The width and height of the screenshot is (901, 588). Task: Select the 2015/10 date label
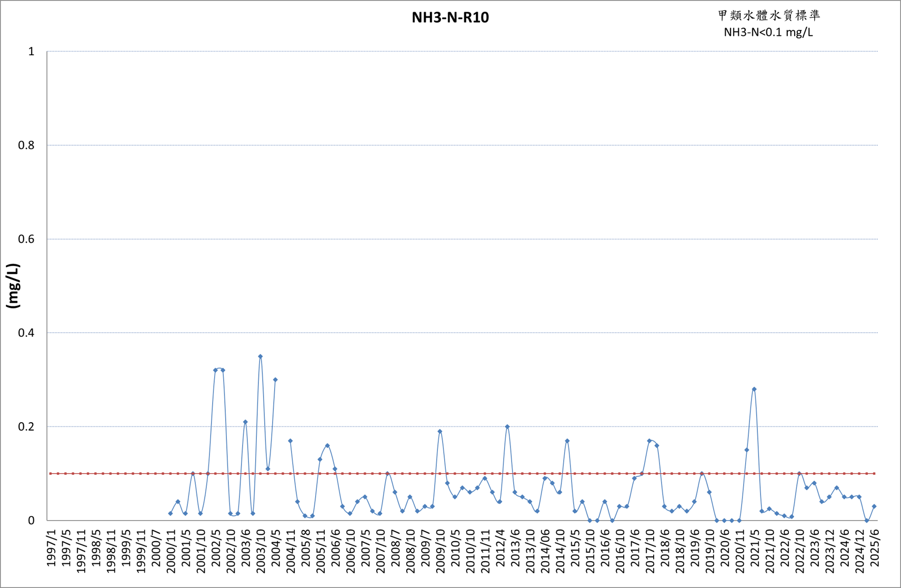[x=589, y=552]
